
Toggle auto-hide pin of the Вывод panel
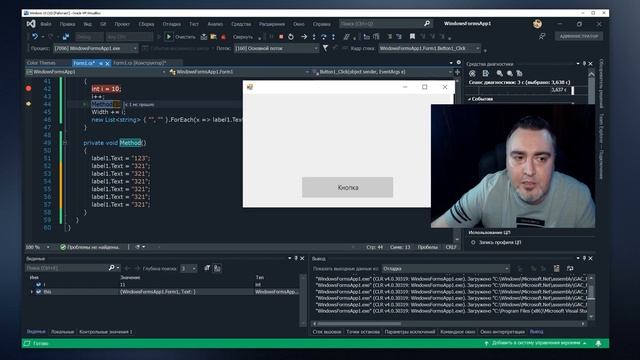[584, 258]
